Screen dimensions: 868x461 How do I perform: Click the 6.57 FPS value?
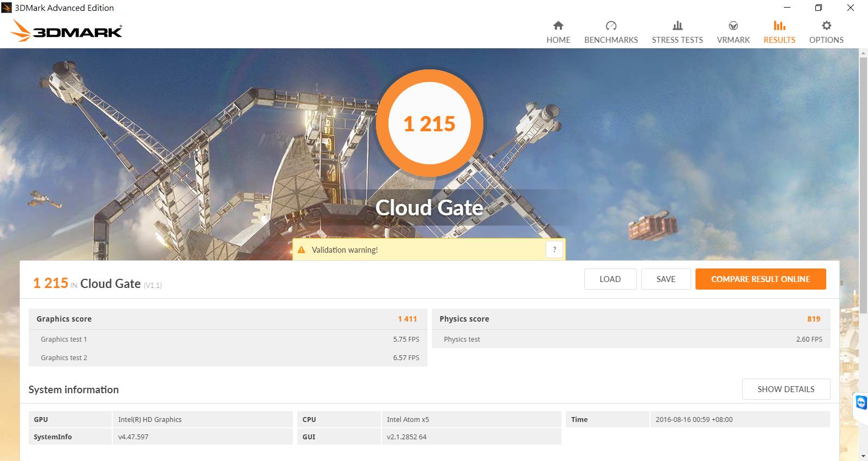coord(406,357)
